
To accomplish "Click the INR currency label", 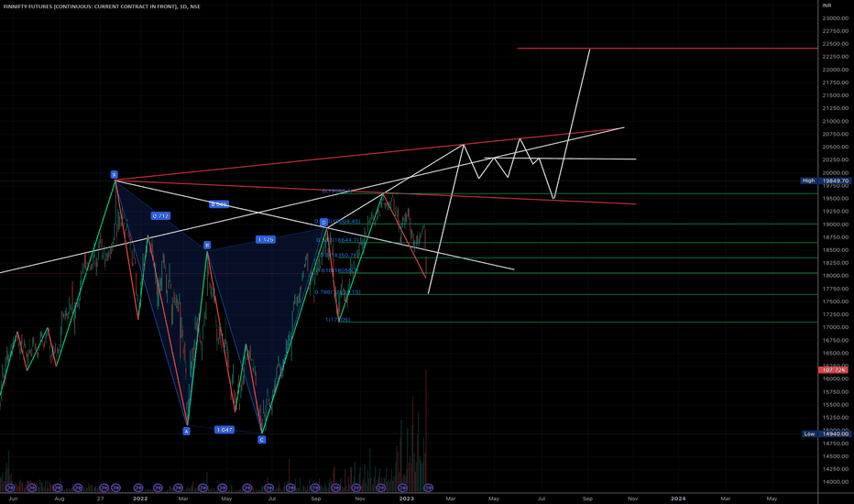I will (827, 5).
